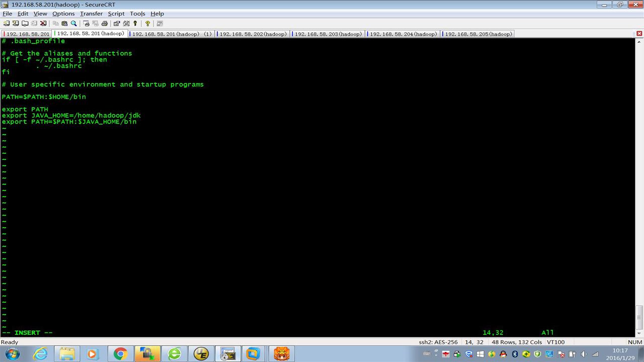Viewport: 644px width, 362px height.
Task: Click the Disconnect session toolbar icon
Action: click(x=43, y=23)
